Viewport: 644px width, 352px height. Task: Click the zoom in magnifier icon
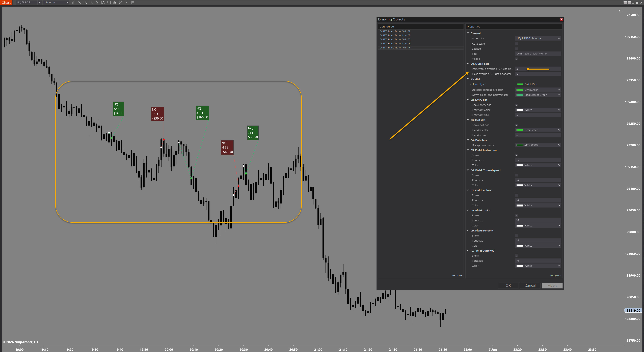click(x=85, y=3)
